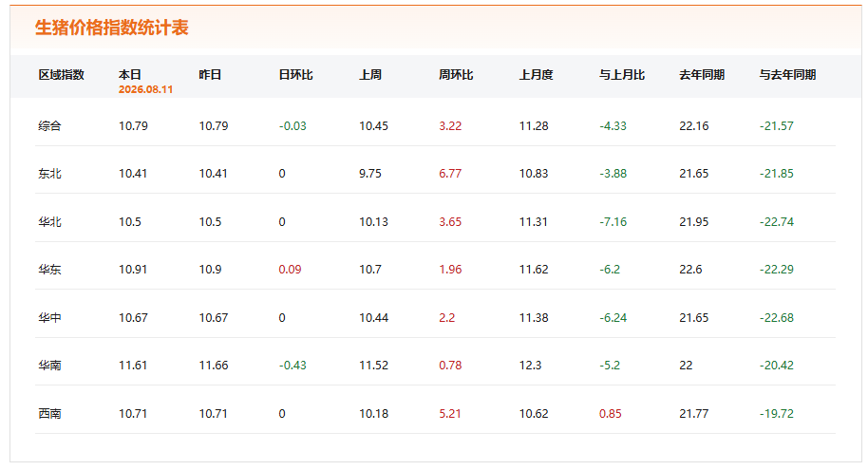Image resolution: width=868 pixels, height=470 pixels.
Task: Select the 区域指数 column header
Action: point(62,75)
